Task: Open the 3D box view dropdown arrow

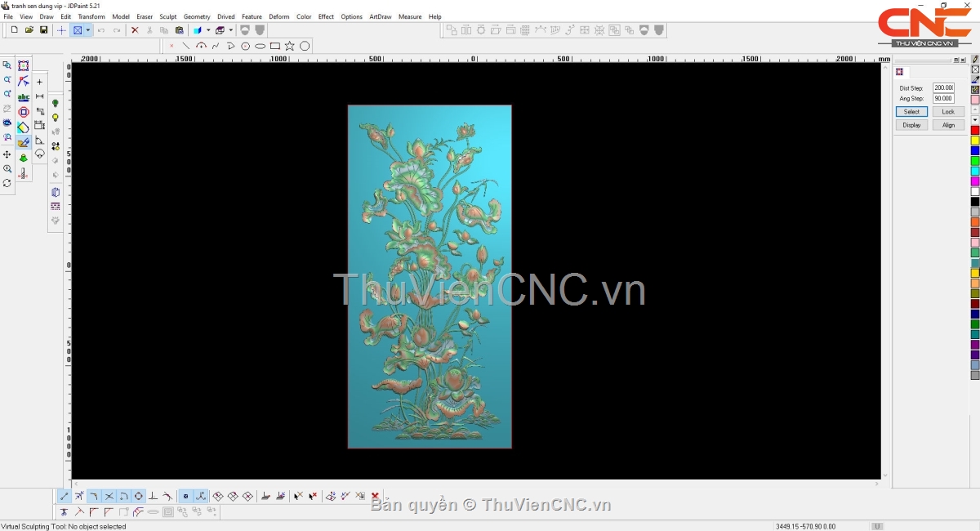Action: [231, 30]
